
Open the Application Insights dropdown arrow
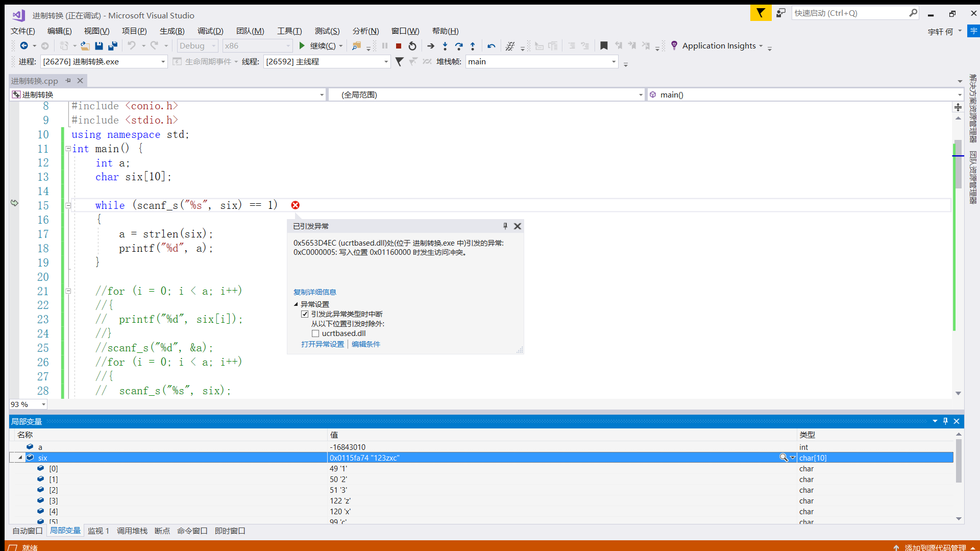tap(761, 46)
